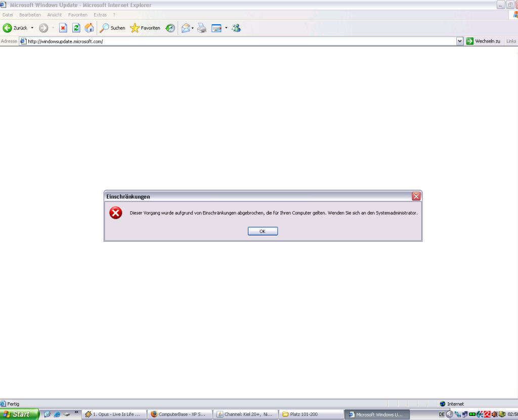Image resolution: width=518 pixels, height=420 pixels.
Task: Open the History clock icon
Action: (170, 28)
